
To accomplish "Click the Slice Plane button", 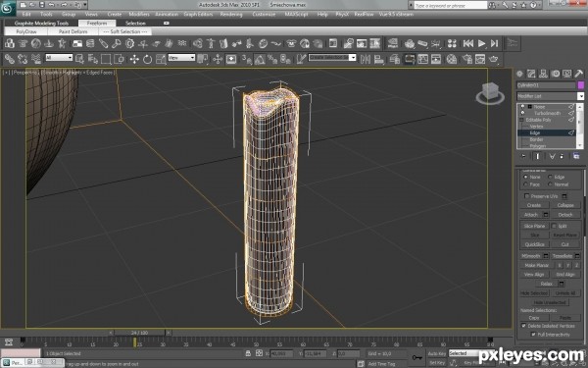I will coord(534,226).
